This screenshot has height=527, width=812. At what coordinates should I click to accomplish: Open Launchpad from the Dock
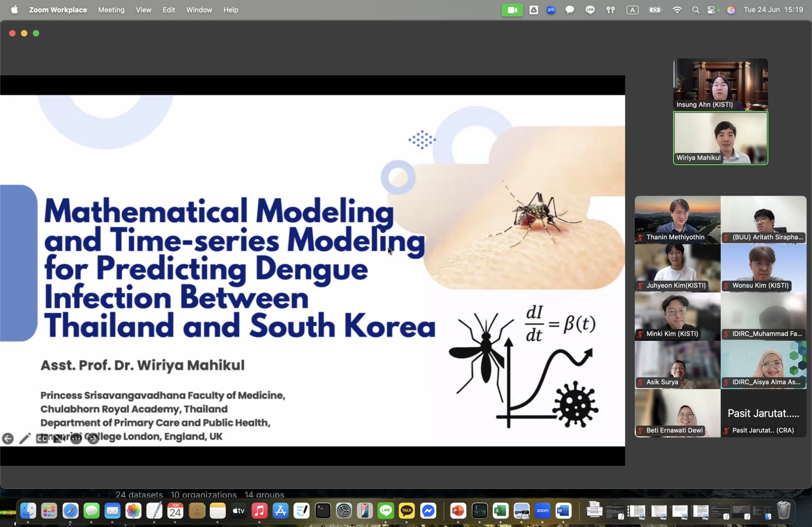49,511
